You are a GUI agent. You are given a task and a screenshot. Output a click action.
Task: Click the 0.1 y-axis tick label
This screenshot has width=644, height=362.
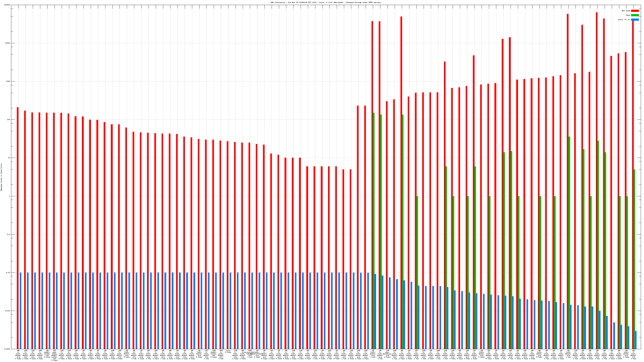[8, 234]
